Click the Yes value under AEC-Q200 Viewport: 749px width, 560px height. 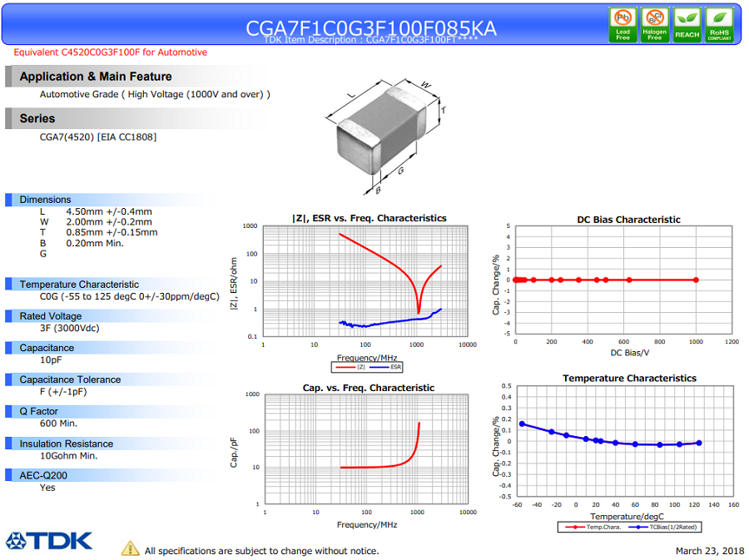[x=47, y=488]
